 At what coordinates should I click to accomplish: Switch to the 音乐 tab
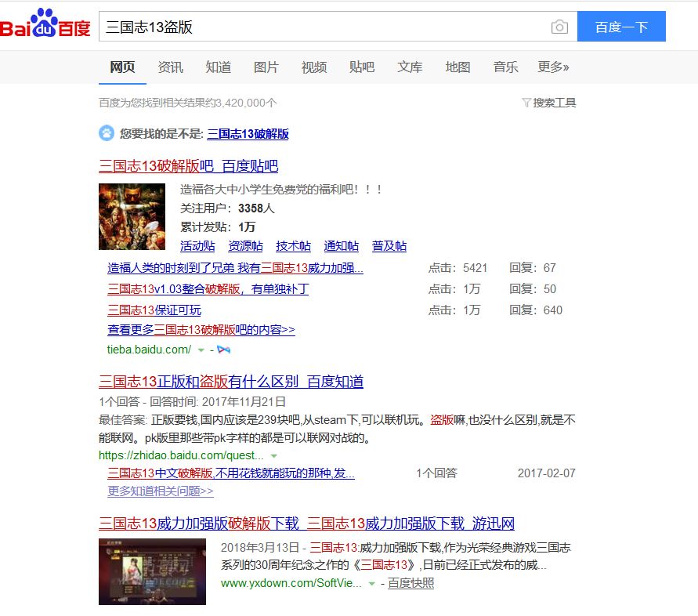[x=505, y=67]
